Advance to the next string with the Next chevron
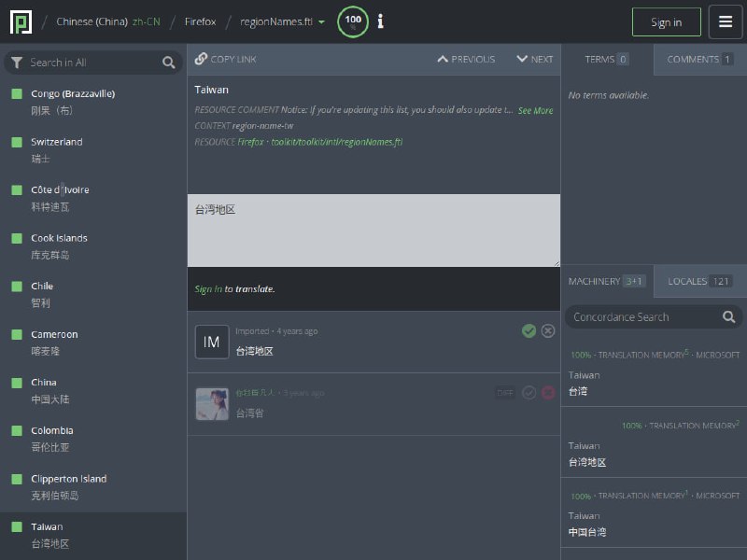This screenshot has width=747, height=560. (520, 58)
